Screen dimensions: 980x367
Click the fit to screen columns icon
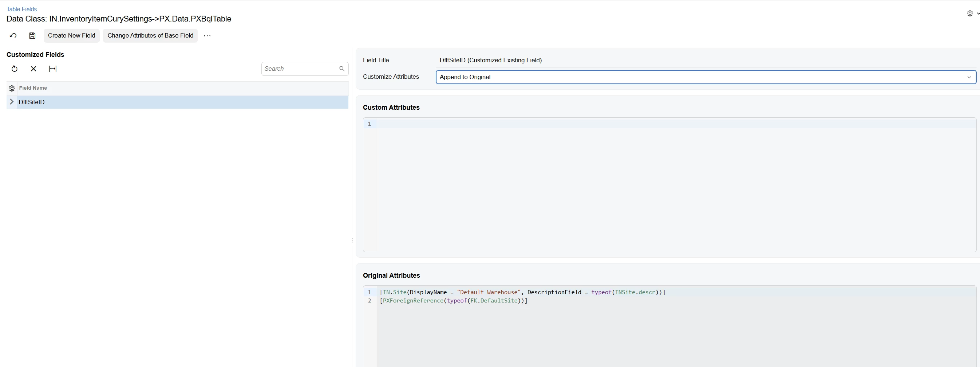tap(53, 69)
